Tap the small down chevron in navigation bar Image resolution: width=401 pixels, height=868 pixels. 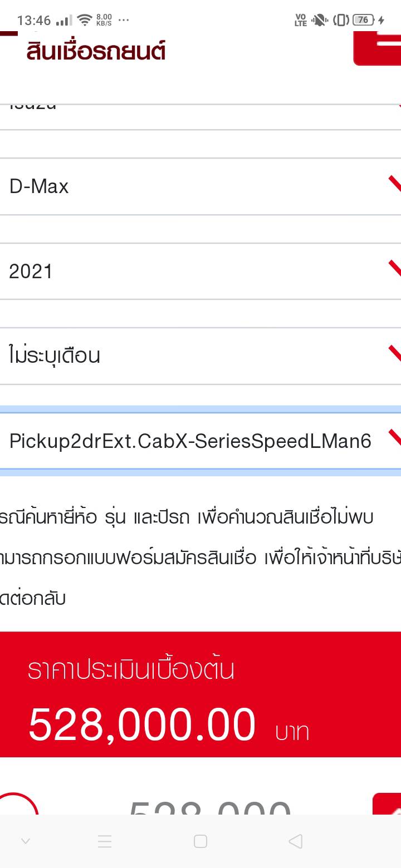[25, 841]
